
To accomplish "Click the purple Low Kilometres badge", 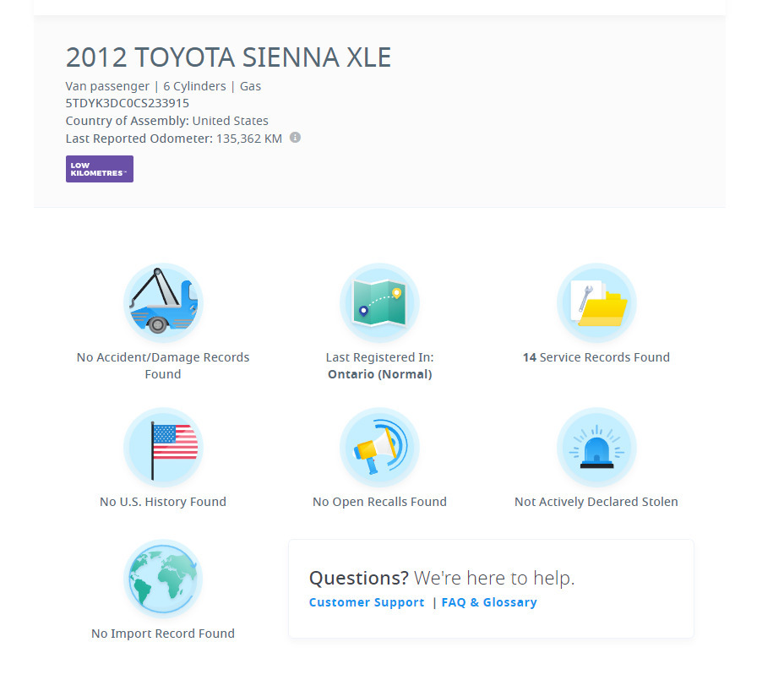I will [99, 169].
